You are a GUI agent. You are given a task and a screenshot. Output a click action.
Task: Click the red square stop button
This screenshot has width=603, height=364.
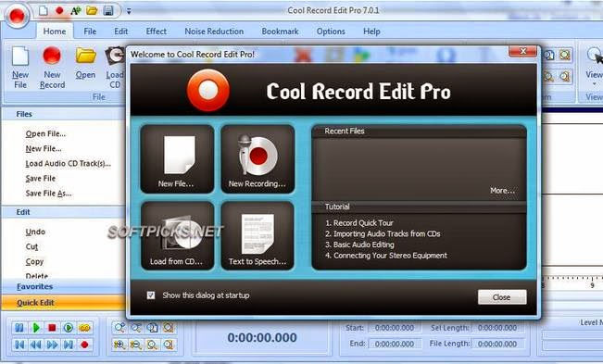click(x=52, y=328)
